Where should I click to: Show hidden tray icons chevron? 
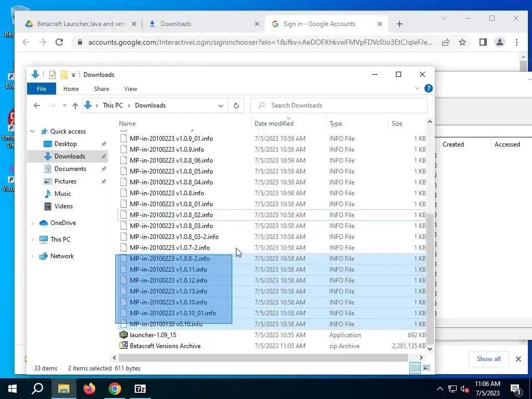point(440,389)
